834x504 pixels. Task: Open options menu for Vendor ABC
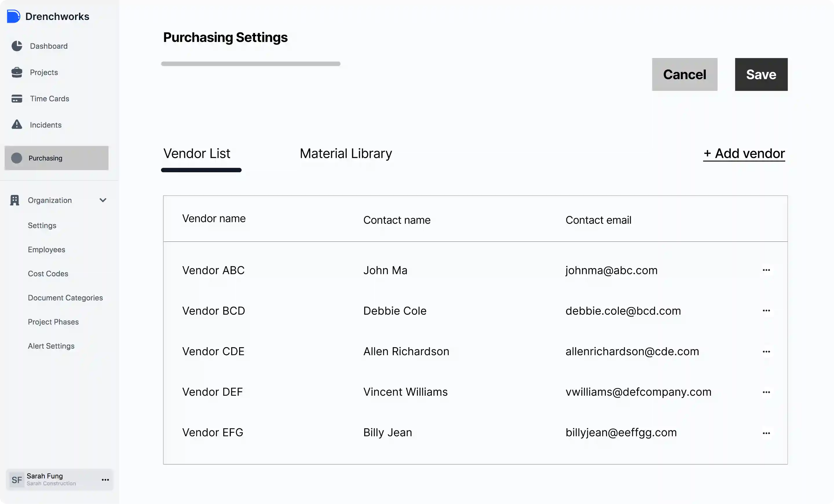point(766,270)
